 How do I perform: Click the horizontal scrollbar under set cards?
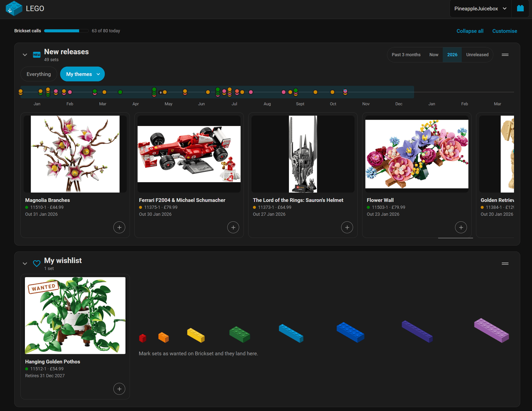click(456, 238)
